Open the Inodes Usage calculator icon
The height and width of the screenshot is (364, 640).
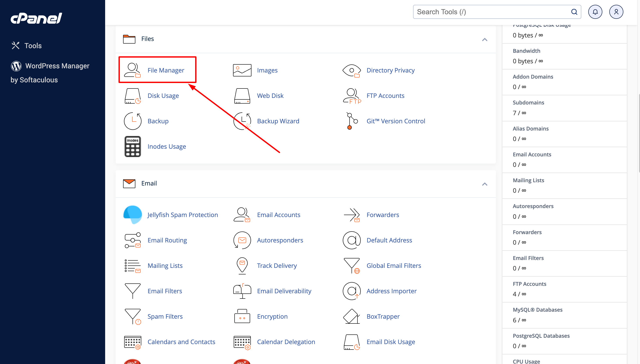point(133,147)
